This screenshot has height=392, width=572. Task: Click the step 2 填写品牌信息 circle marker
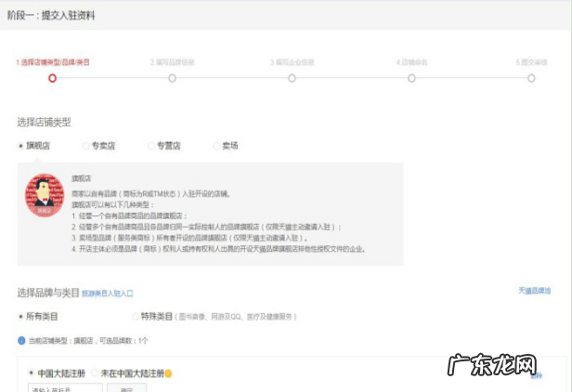tap(172, 78)
